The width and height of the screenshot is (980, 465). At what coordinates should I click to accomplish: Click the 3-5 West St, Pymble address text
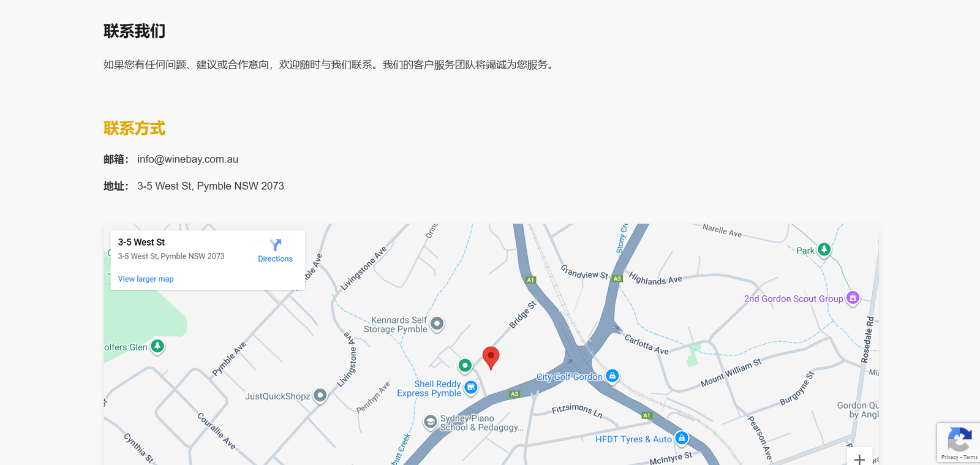[171, 256]
